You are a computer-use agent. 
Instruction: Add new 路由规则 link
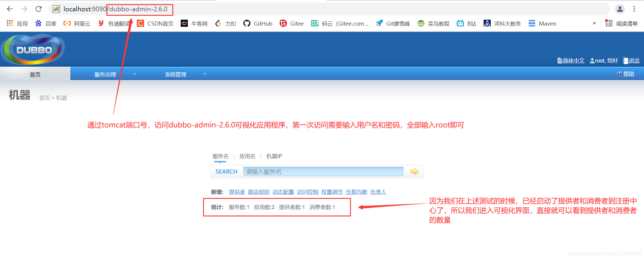click(x=258, y=192)
